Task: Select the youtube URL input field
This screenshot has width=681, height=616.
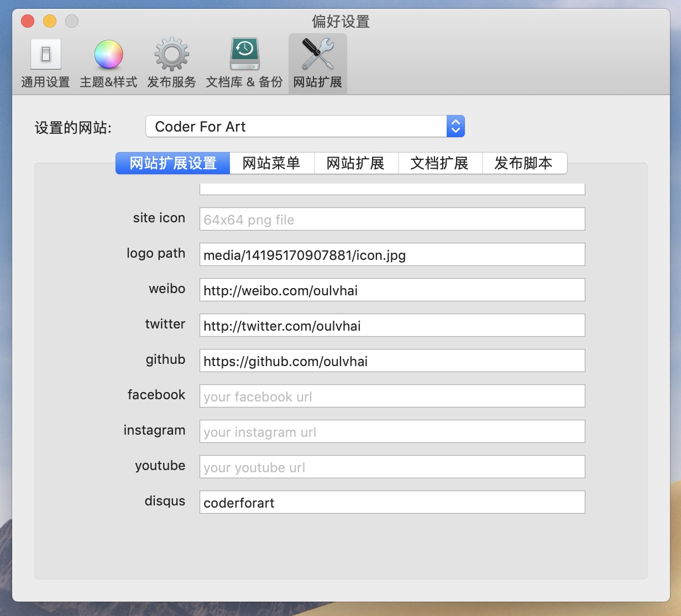Action: tap(392, 467)
